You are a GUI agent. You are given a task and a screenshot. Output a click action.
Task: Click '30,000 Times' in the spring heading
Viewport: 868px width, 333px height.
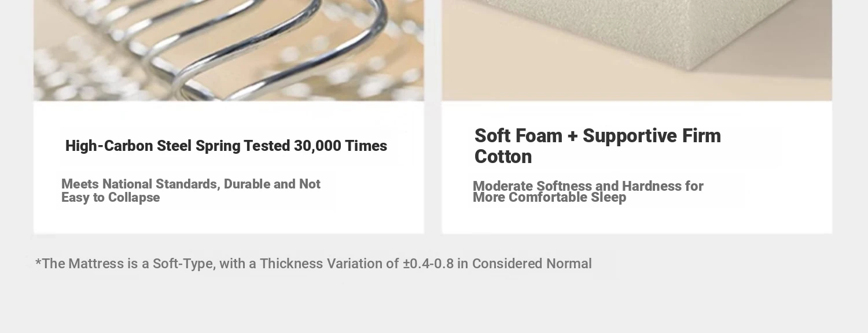click(x=340, y=146)
